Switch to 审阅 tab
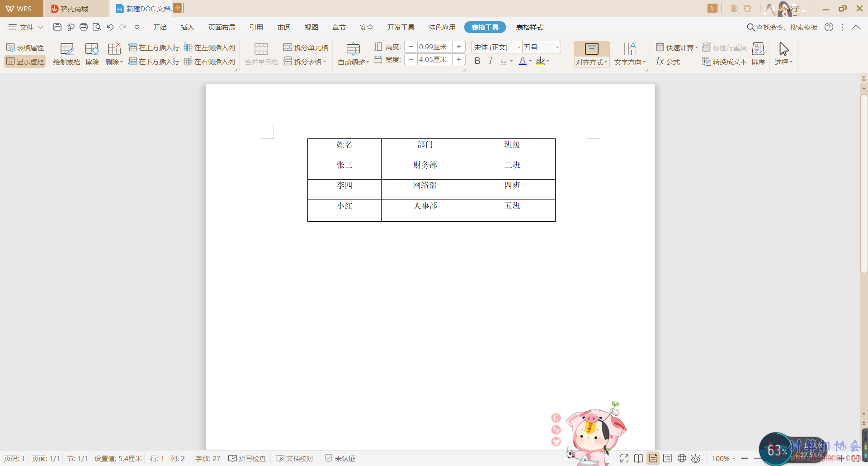 tap(284, 27)
